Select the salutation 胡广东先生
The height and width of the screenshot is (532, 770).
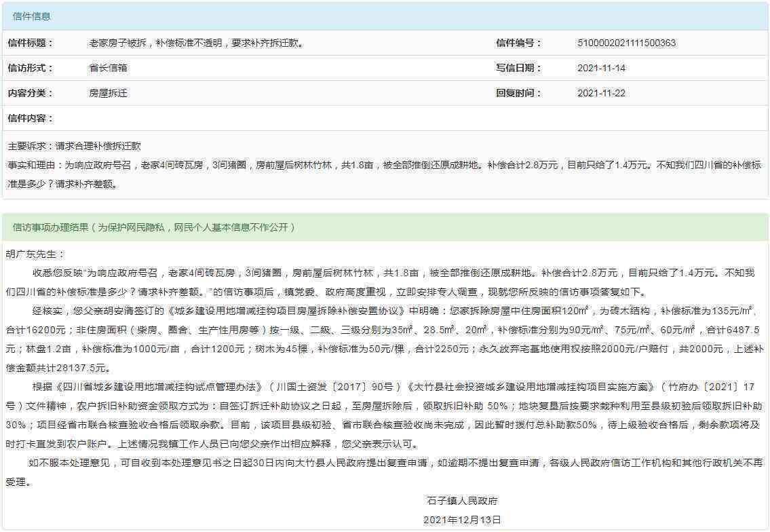tap(35, 254)
